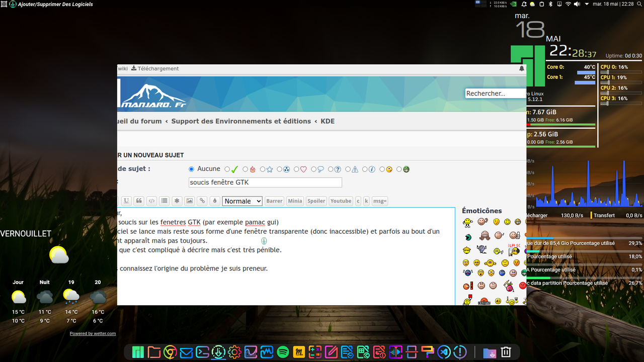The image size is (644, 362).
Task: Open the KDE forum breadcrumb link
Action: coord(328,121)
